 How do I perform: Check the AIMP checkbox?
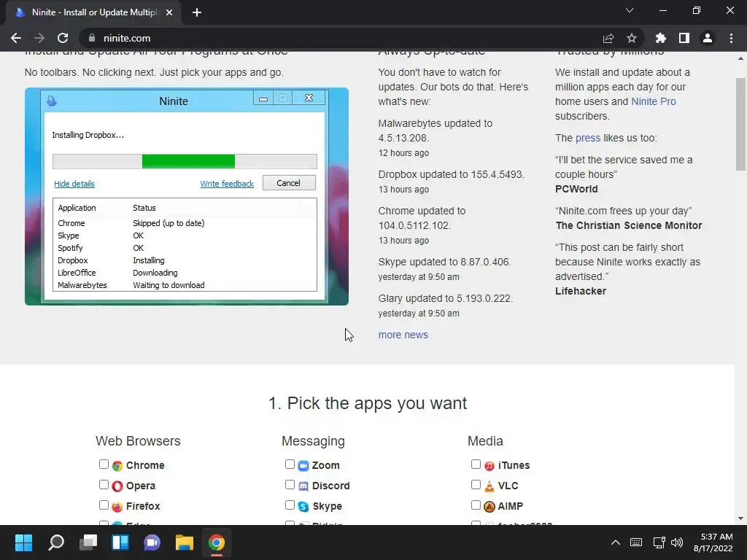[476, 505]
